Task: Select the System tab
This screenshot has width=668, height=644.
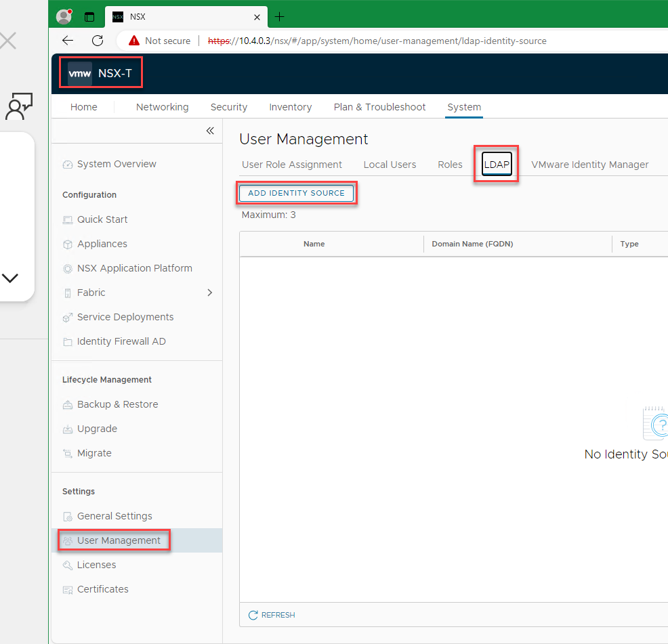Action: click(464, 107)
